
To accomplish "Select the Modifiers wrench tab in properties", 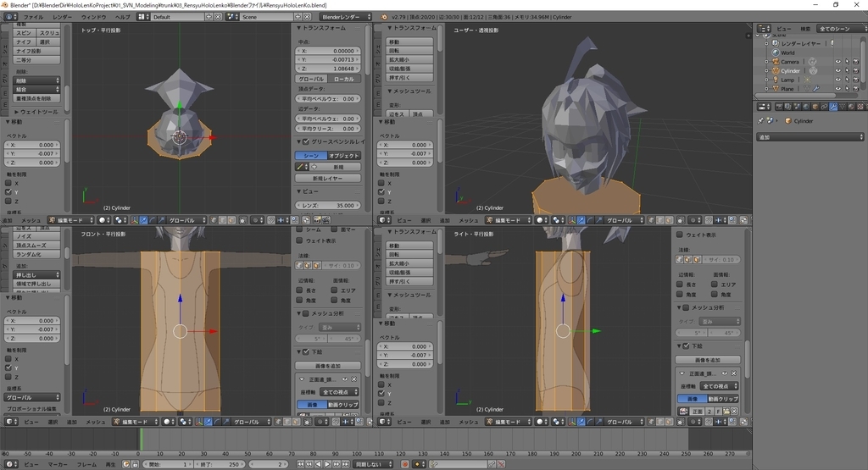I will point(833,107).
